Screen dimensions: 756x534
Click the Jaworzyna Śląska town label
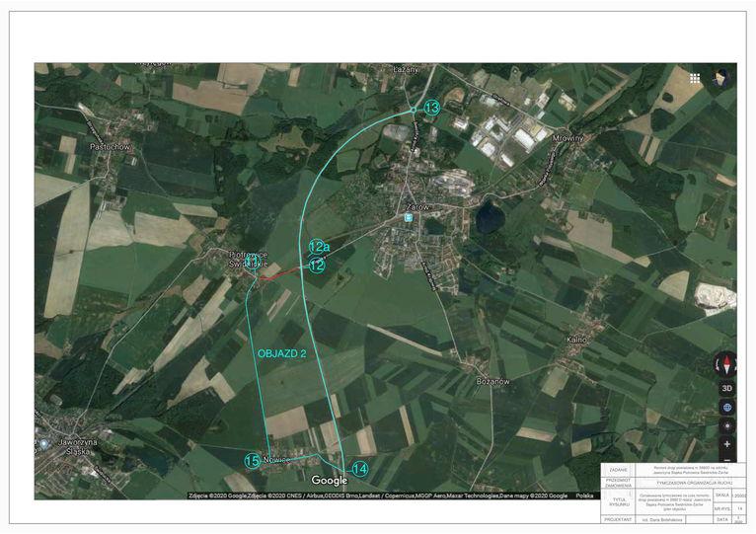click(77, 447)
